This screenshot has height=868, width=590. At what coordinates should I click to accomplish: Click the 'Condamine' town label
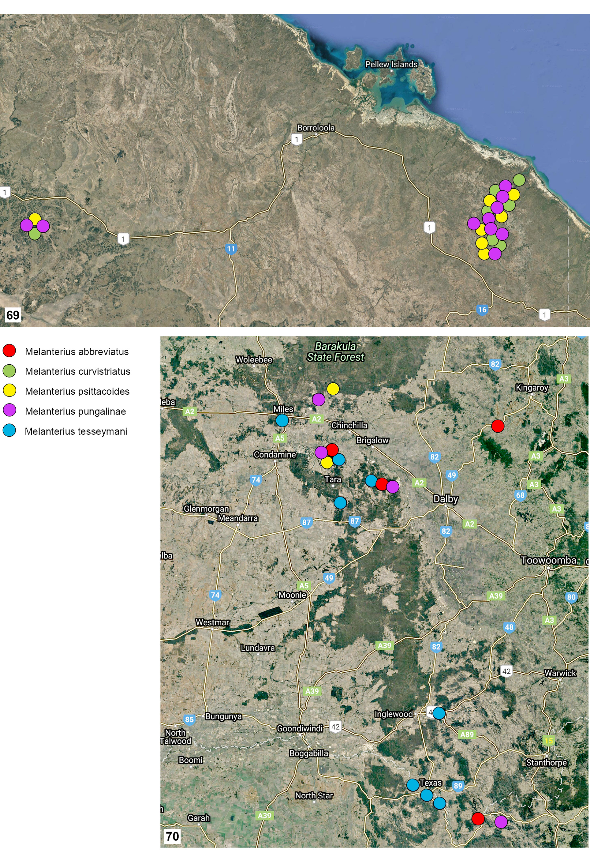(275, 455)
